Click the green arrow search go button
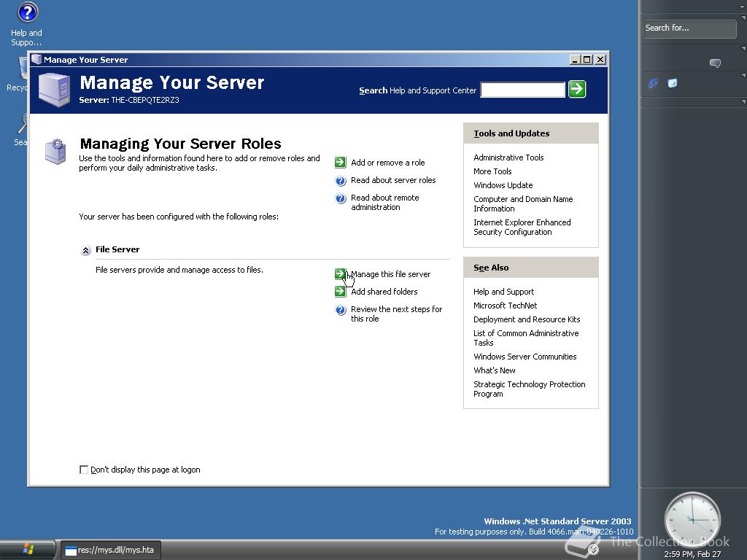747x560 pixels. point(577,89)
